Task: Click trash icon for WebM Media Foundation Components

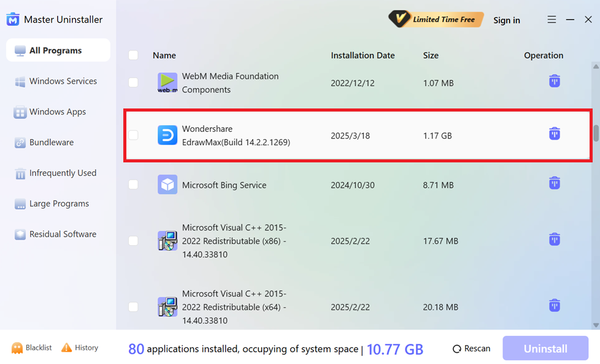Action: pyautogui.click(x=555, y=81)
